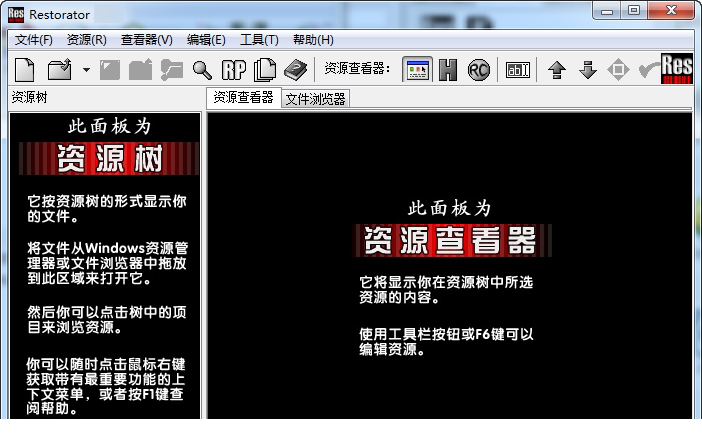Close the Restorator window
Image resolution: width=702 pixels, height=435 pixels.
point(671,11)
